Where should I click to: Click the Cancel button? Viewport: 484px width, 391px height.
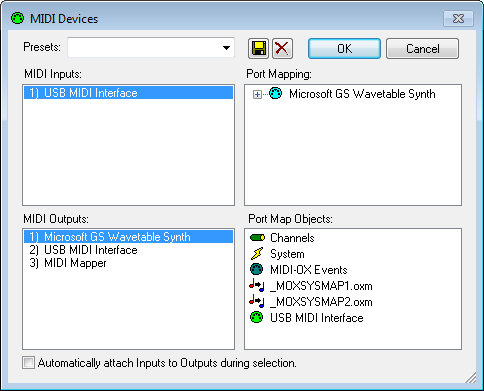pos(422,49)
